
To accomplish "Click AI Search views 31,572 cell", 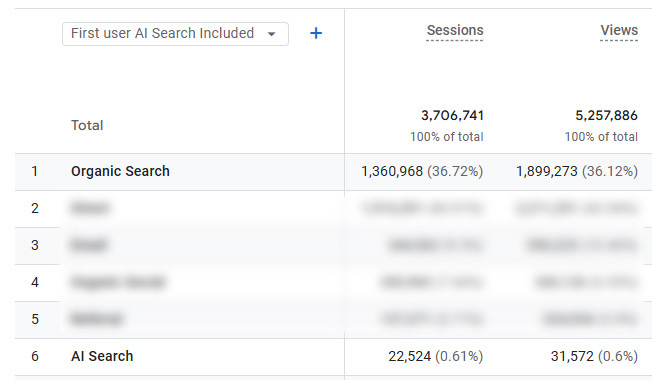I will point(594,356).
